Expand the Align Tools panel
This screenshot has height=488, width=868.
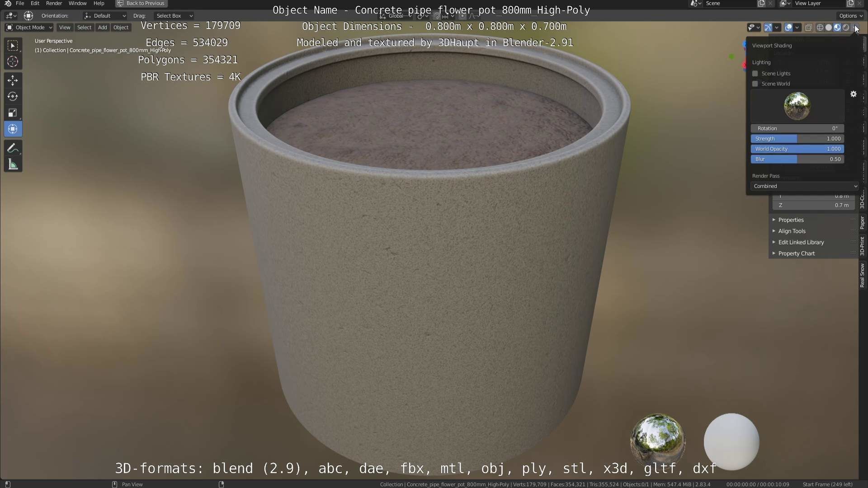813,231
